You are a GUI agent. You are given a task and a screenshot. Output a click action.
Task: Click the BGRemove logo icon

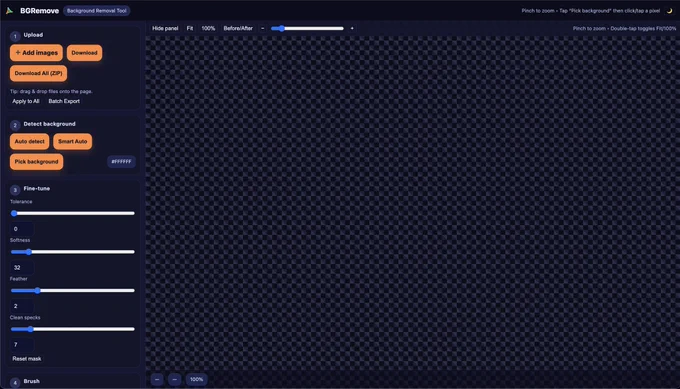point(9,10)
